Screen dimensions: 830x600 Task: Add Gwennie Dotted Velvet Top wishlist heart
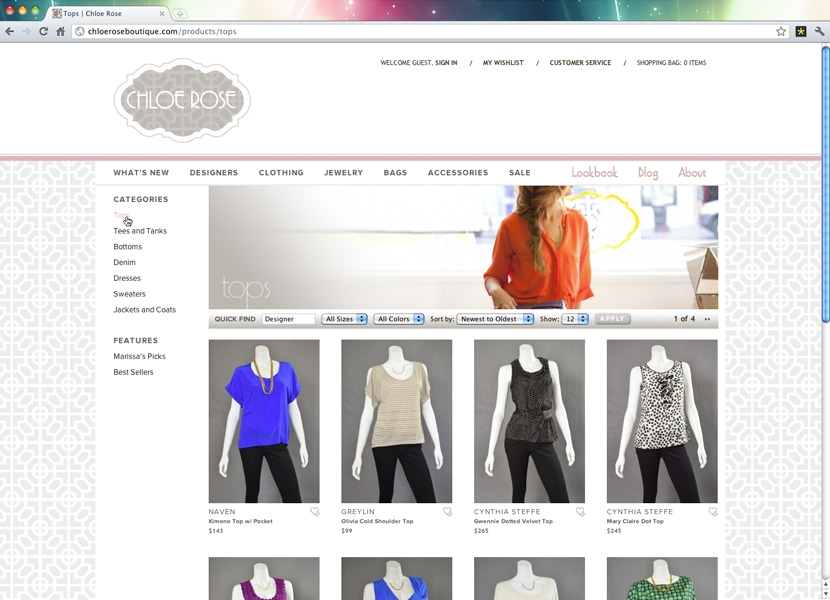click(x=580, y=512)
